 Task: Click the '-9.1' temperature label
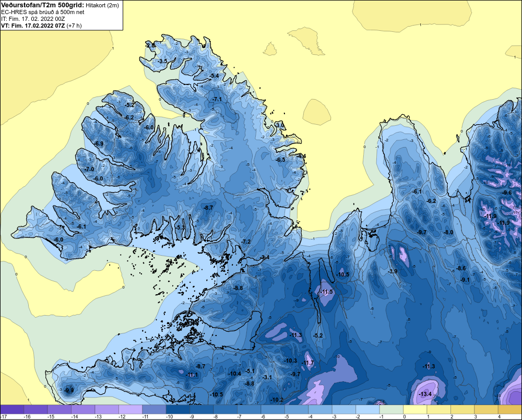(465, 280)
